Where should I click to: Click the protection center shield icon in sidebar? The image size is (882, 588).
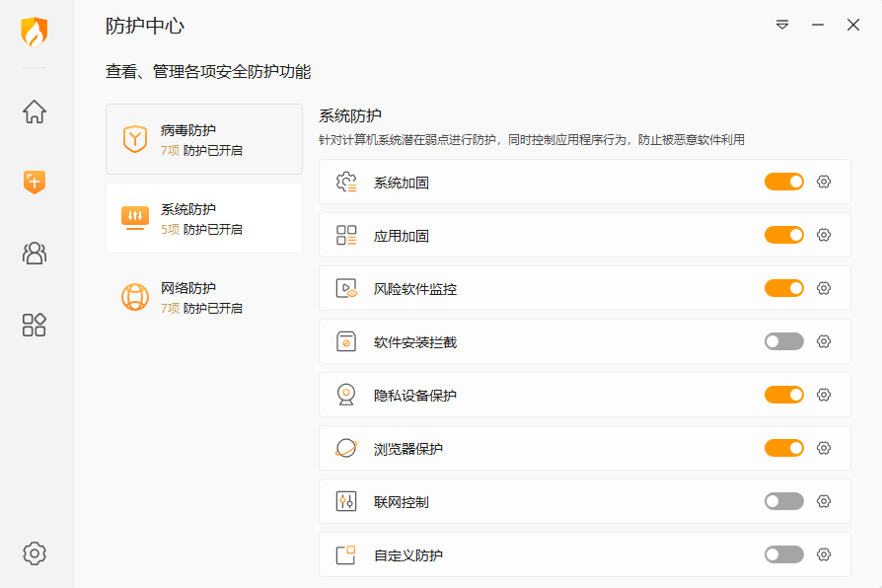tap(35, 182)
